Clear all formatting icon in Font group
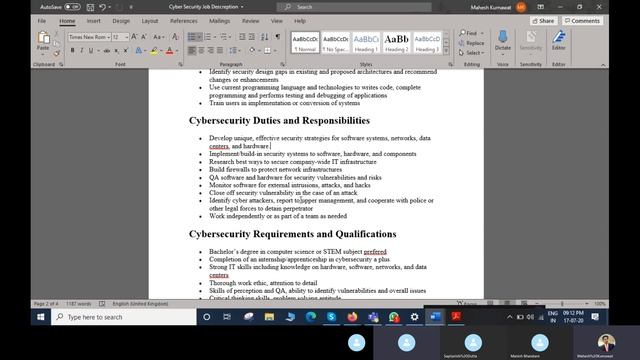The width and height of the screenshot is (640, 360). tap(175, 37)
